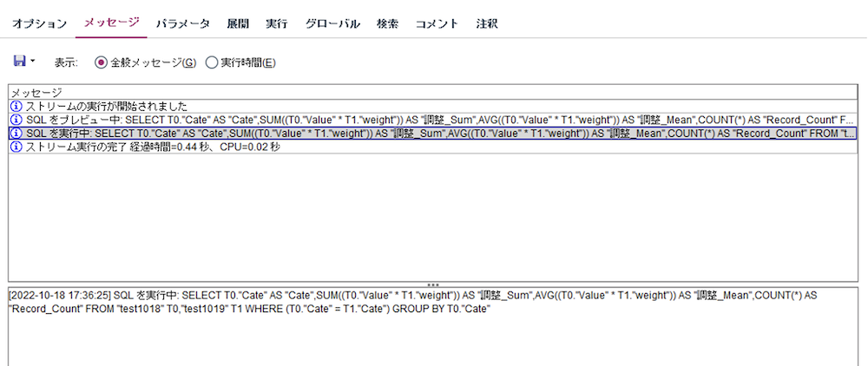Click info icon of SQL をプレビュー中 row
This screenshot has width=868, height=366.
[x=16, y=120]
